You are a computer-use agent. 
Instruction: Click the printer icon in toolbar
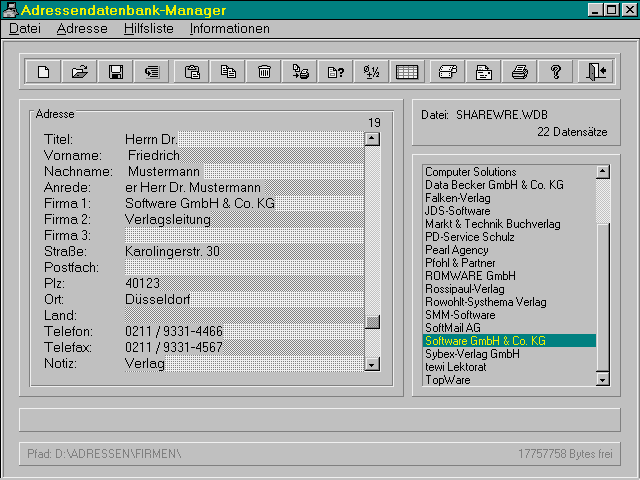click(519, 71)
